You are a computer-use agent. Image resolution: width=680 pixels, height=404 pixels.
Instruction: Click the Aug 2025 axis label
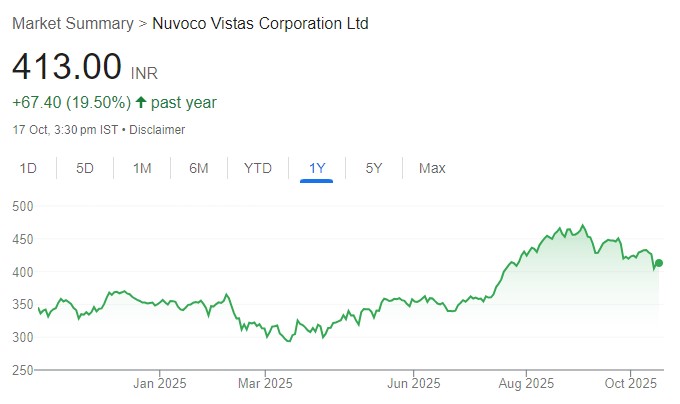pyautogui.click(x=526, y=383)
